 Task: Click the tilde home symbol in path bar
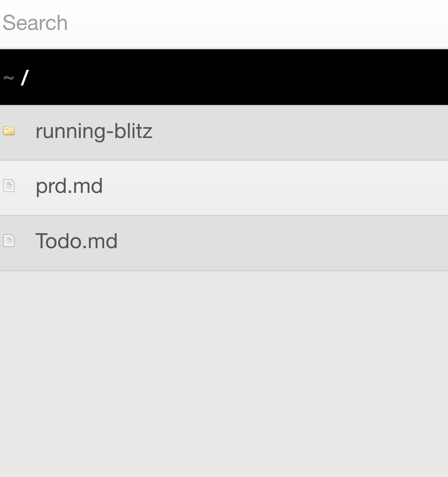tap(8, 78)
